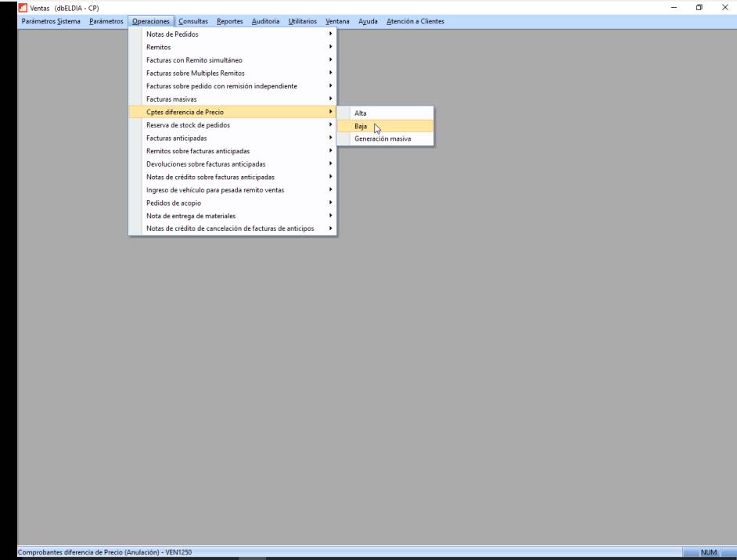The height and width of the screenshot is (560, 737).
Task: Open Atención a Clientes menu
Action: [415, 21]
